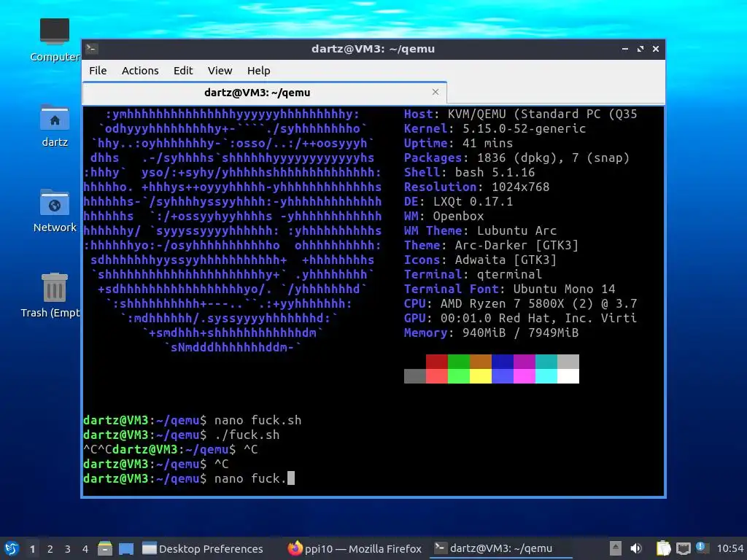Click the network connection tray icon

[x=683, y=548]
